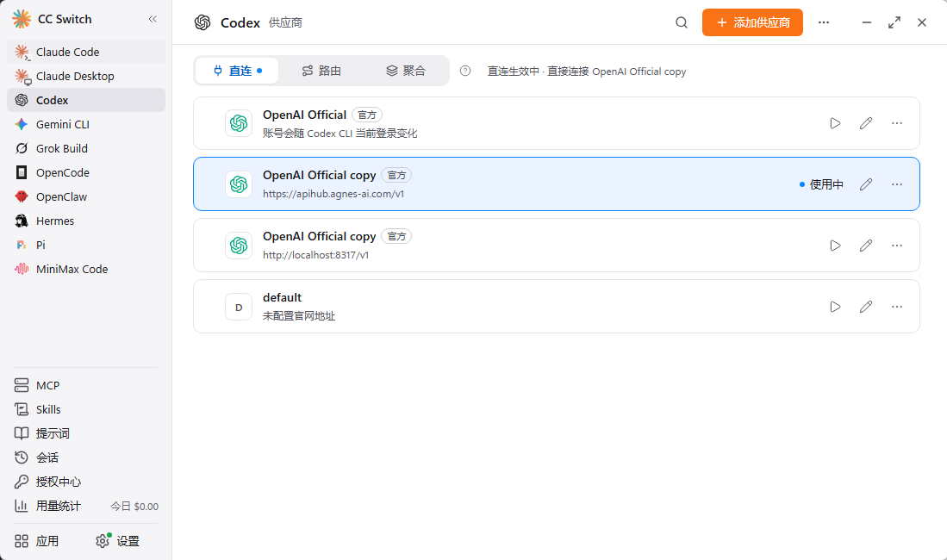
Task: Click OpenAI logo of apihub.agnes-ai.com card
Action: pos(239,184)
